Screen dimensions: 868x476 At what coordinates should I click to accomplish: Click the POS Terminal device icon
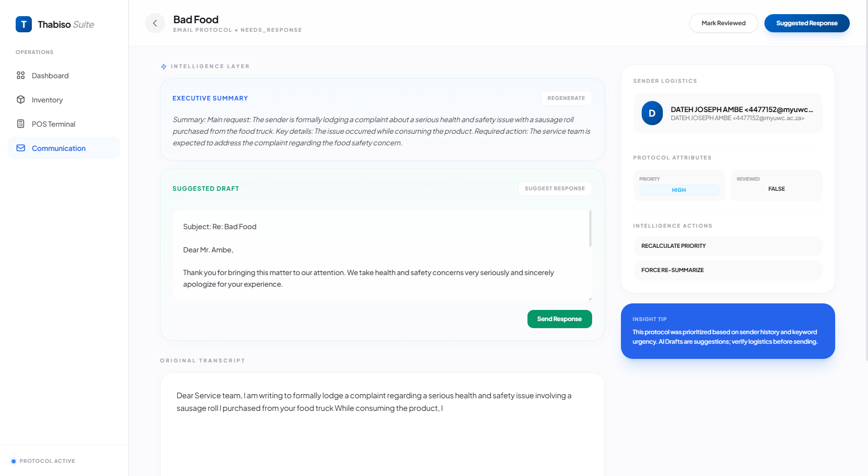pos(21,124)
